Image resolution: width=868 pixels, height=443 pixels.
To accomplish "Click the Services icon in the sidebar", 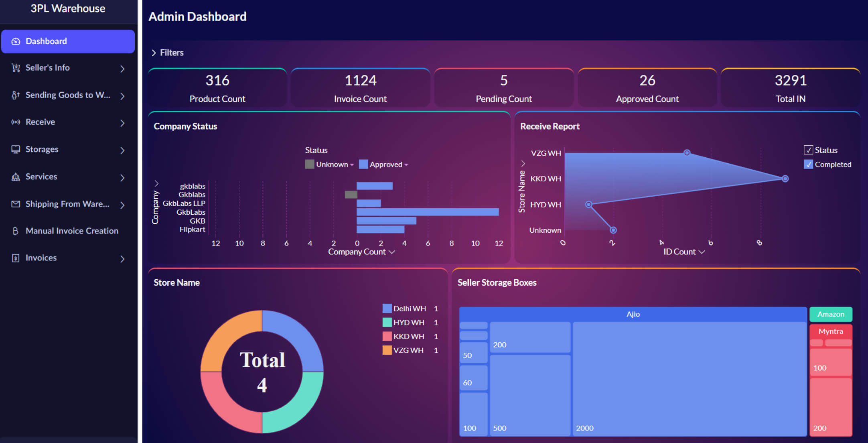I will pos(16,177).
